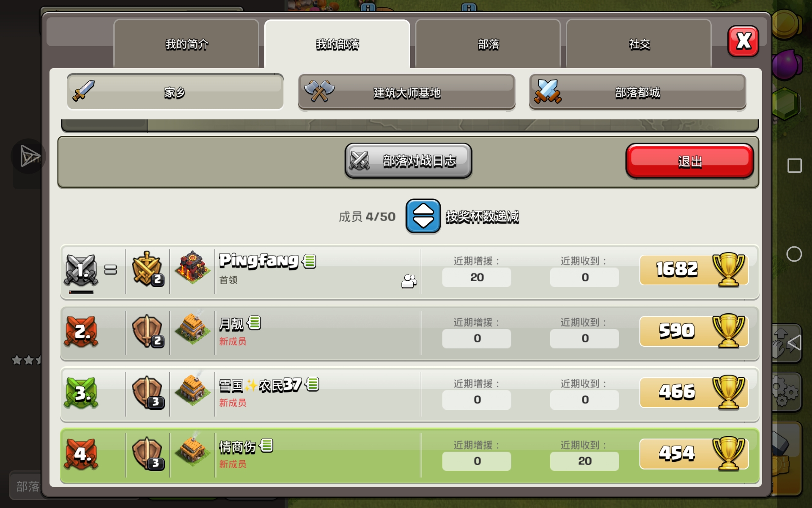The width and height of the screenshot is (812, 508).
Task: Close the clan window with red X
Action: point(743,41)
